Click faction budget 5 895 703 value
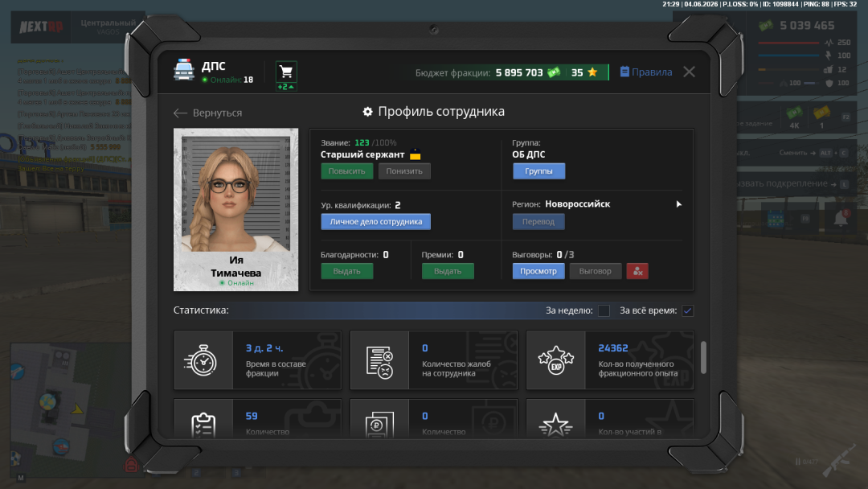 pyautogui.click(x=519, y=72)
